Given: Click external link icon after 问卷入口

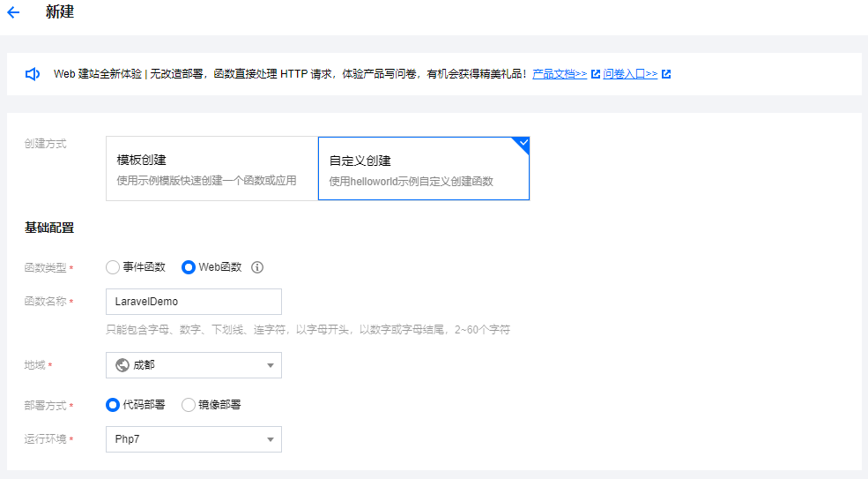Looking at the screenshot, I should [x=666, y=74].
